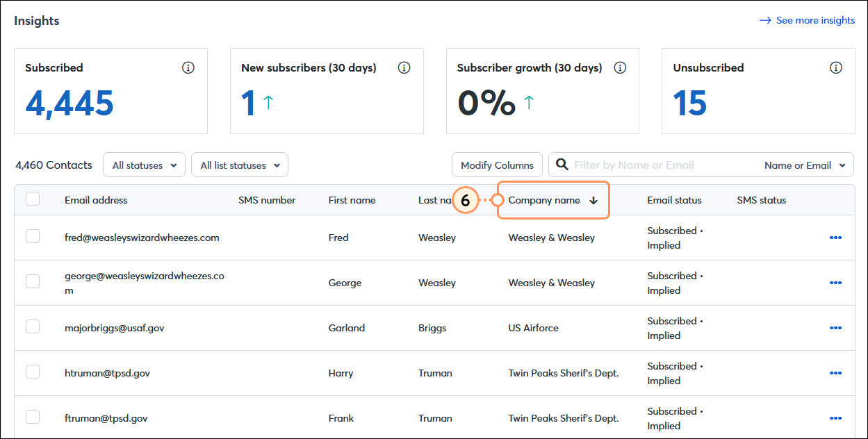This screenshot has height=439, width=868.
Task: Select majorbriggs@usaf.gov contact checkbox
Action: click(x=33, y=326)
